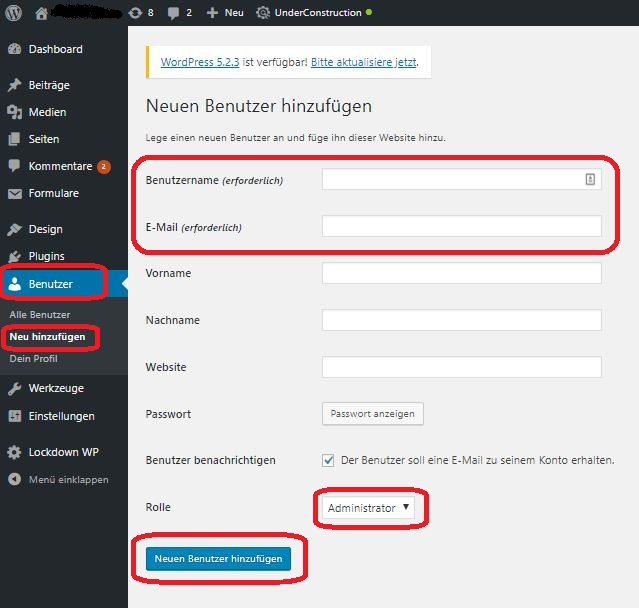639x608 pixels.
Task: Toggle the Benutzer benachrichtigen checkbox
Action: click(x=328, y=460)
